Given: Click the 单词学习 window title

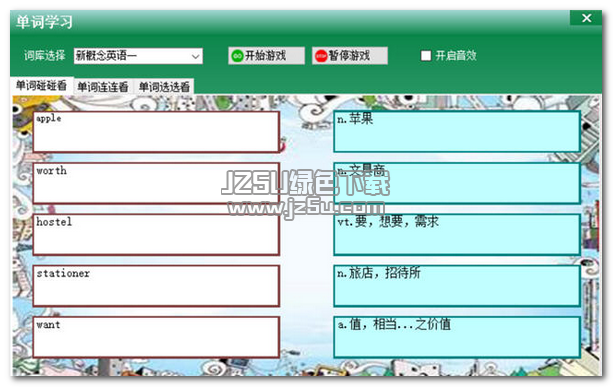Looking at the screenshot, I should pyautogui.click(x=44, y=22).
